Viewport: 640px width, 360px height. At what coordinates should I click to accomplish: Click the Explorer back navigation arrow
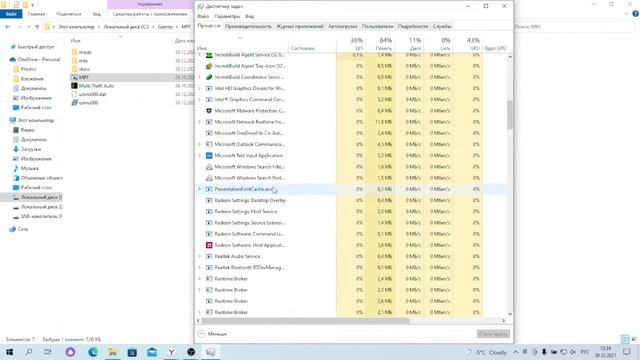(8, 27)
